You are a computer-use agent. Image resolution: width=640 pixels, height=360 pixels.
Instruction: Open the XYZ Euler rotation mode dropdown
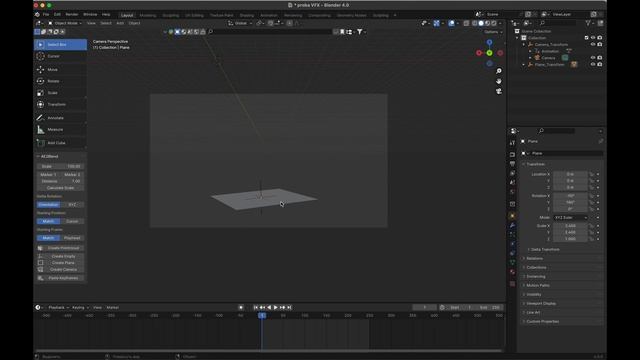(x=570, y=218)
